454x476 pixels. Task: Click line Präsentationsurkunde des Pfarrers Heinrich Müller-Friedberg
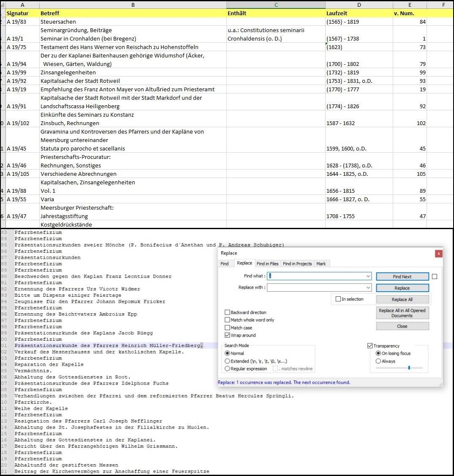click(x=109, y=345)
